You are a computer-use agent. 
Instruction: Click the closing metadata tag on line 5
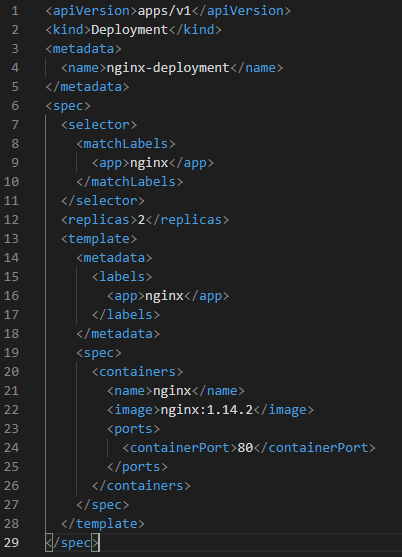click(x=87, y=87)
